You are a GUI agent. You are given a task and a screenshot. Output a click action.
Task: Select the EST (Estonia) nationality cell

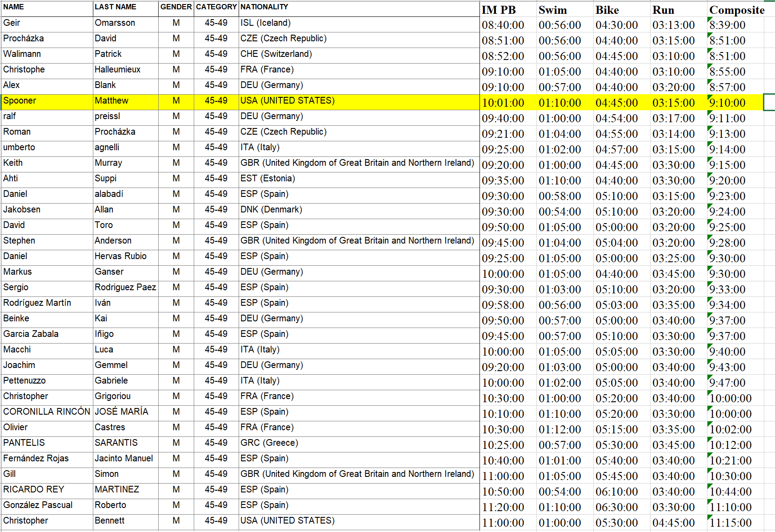[x=359, y=180]
